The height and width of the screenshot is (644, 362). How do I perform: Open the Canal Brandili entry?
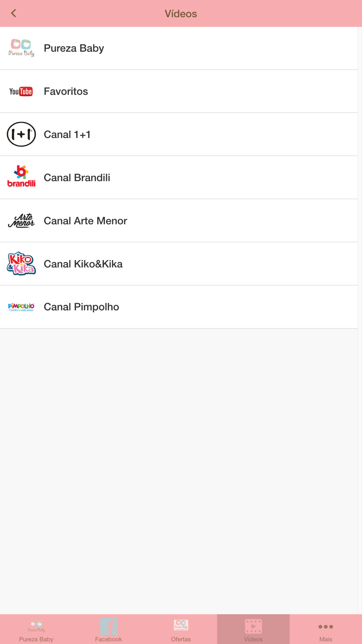(x=179, y=177)
